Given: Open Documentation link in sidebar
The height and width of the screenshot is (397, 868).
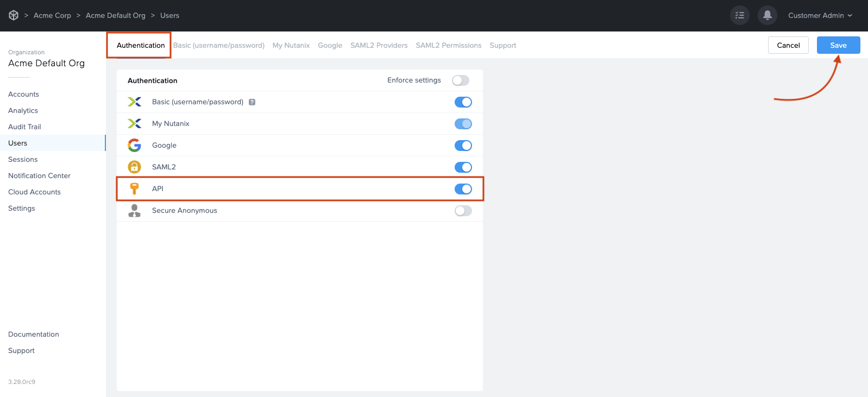Looking at the screenshot, I should [34, 334].
